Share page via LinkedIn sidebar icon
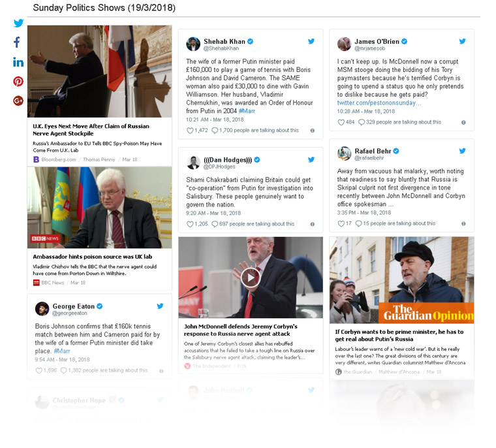Screen dimensions: 496x448 point(18,62)
